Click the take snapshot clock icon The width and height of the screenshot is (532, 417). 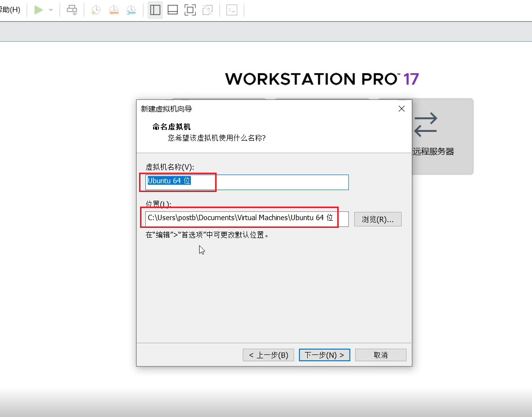[x=95, y=10]
